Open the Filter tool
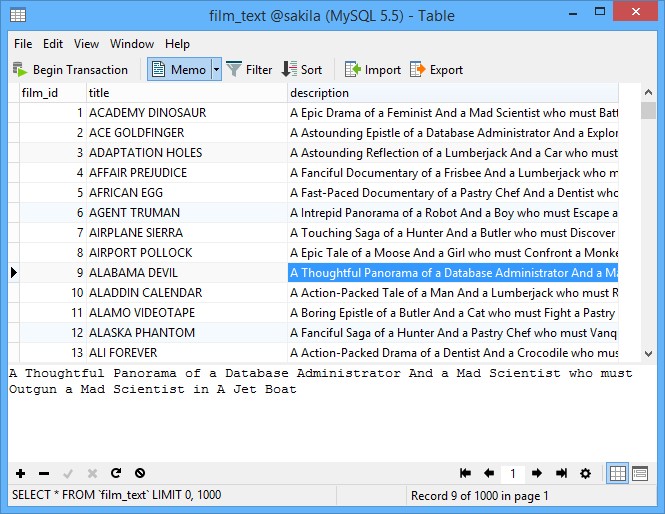665x514 pixels. (249, 70)
